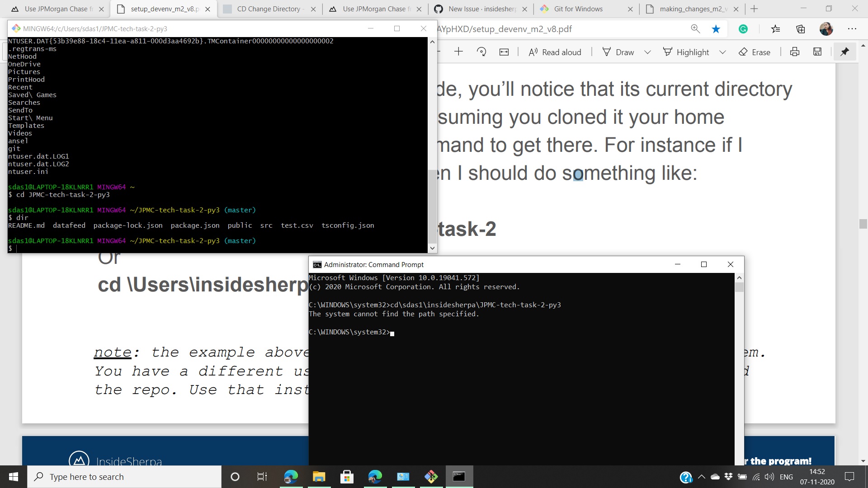
Task: Open File Explorer from the taskbar
Action: (319, 477)
